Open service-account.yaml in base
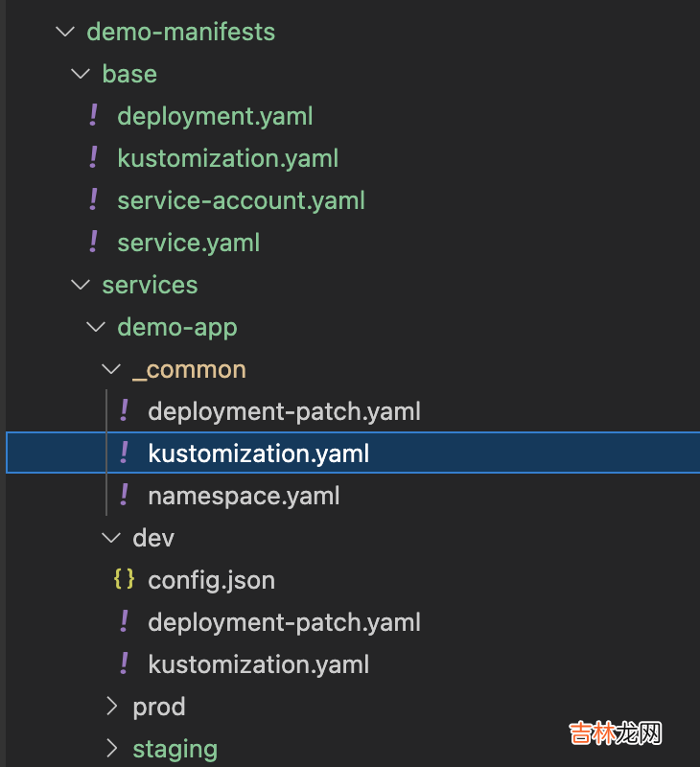 click(x=241, y=200)
